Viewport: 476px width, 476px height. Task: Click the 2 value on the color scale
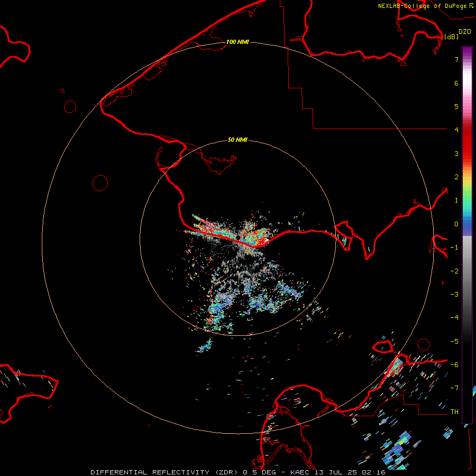coord(456,177)
